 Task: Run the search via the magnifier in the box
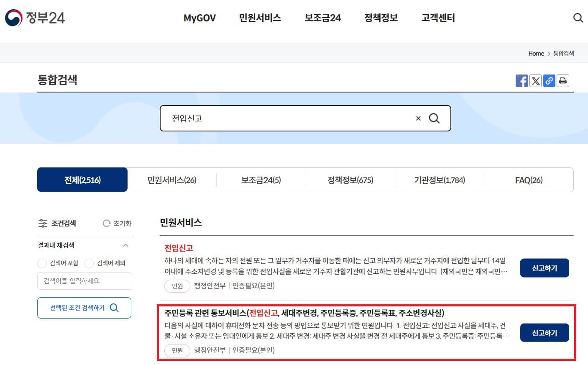click(x=434, y=118)
